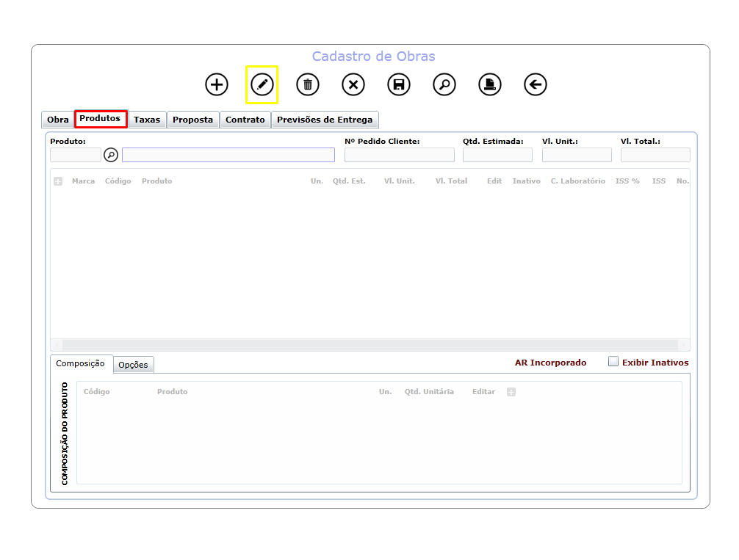Screen dimensions: 739x560
Task: Focus the Qtd. Estimada input field
Action: click(x=498, y=155)
